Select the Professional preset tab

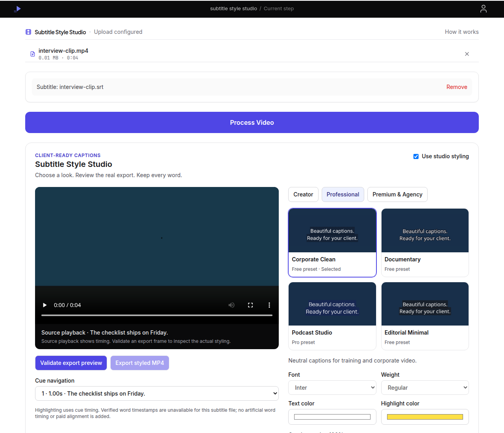(343, 194)
